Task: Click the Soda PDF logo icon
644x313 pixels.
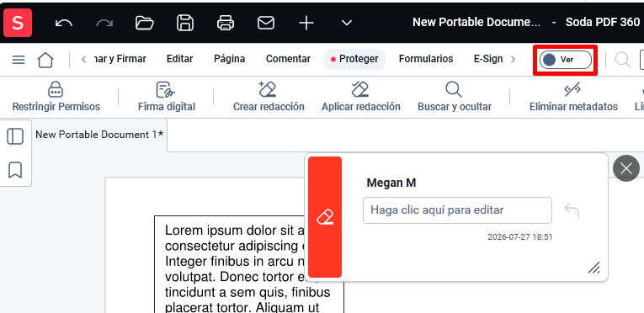Action: click(x=18, y=23)
